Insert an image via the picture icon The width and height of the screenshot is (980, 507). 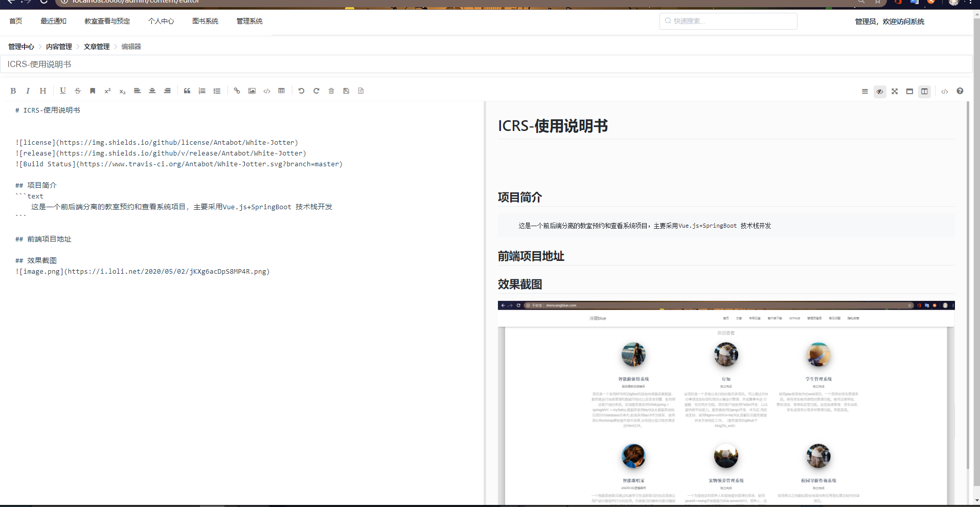tap(252, 91)
